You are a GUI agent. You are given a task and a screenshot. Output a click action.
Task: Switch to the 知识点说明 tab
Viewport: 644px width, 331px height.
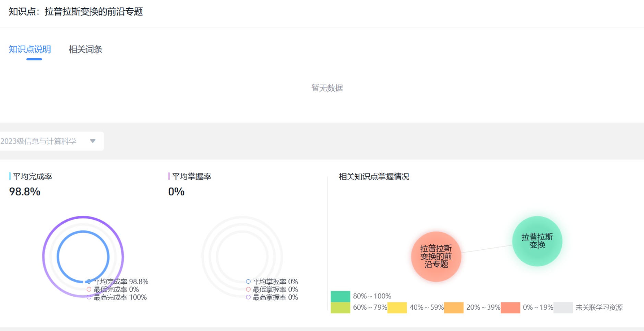click(x=30, y=49)
